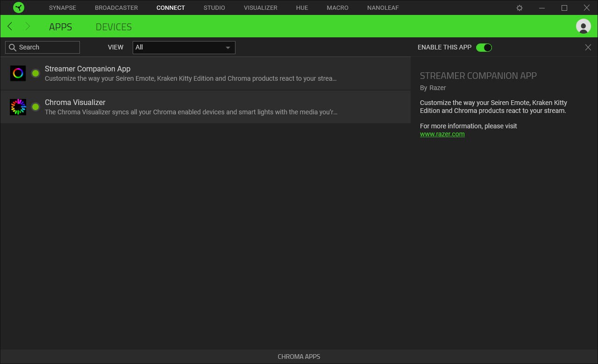Image resolution: width=598 pixels, height=364 pixels.
Task: Open the Nanoleaf tab
Action: point(383,8)
